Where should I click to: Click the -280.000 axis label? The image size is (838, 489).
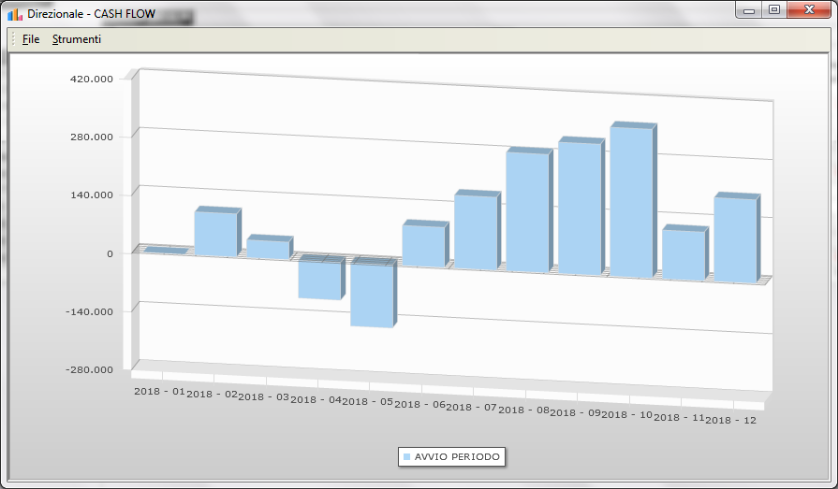tap(89, 370)
